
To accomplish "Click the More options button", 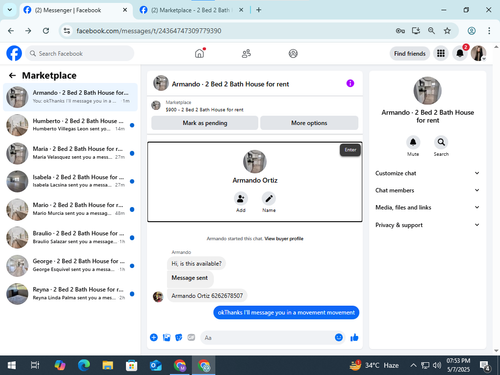I will click(309, 123).
